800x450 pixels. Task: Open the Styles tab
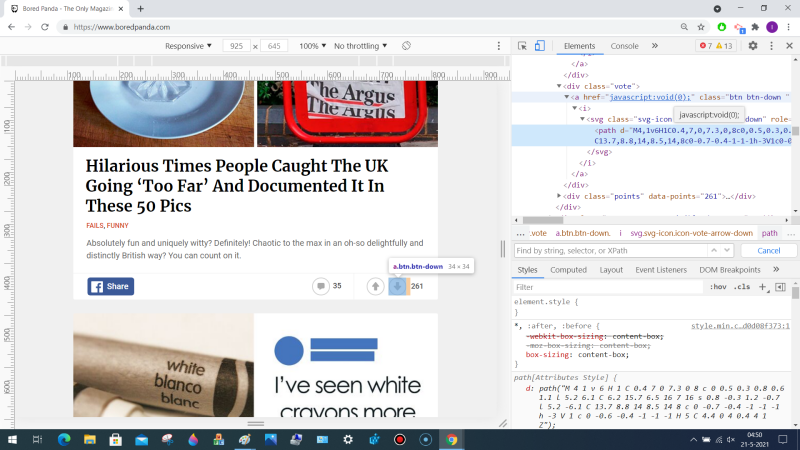[x=527, y=270]
